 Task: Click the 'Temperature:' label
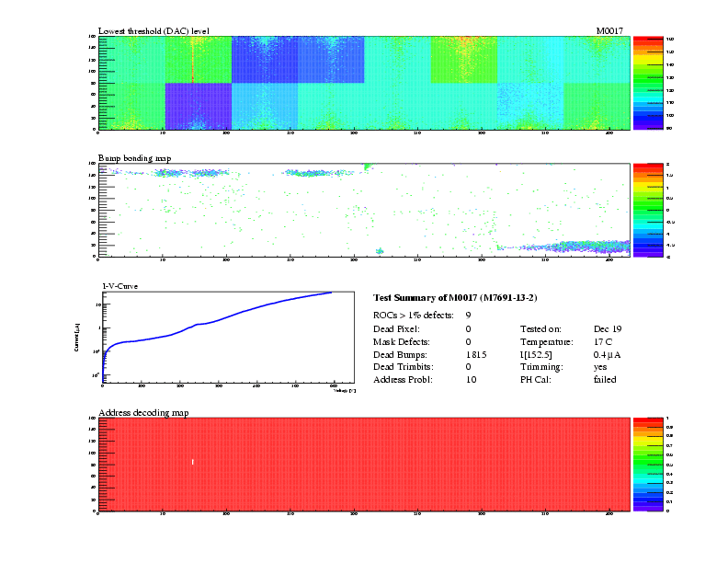(x=547, y=342)
